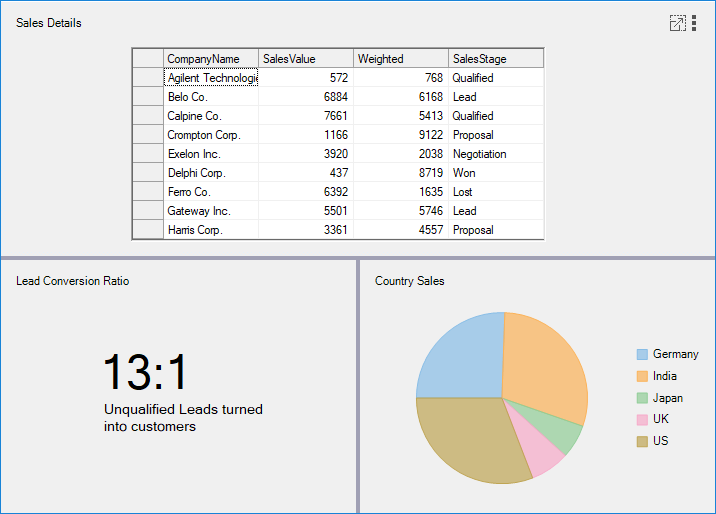
Task: Select the Negotiation stage cell for Exelon
Action: (x=495, y=154)
